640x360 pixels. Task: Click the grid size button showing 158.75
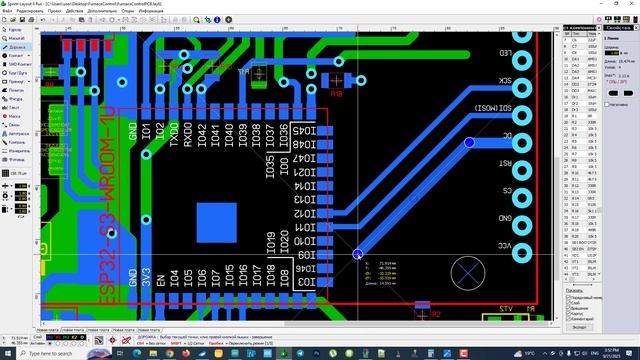(15, 173)
